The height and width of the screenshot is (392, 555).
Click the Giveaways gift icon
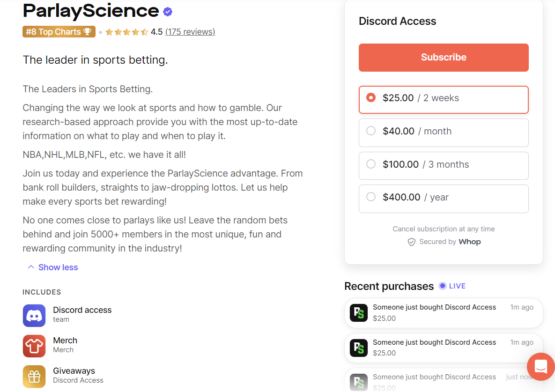click(34, 376)
